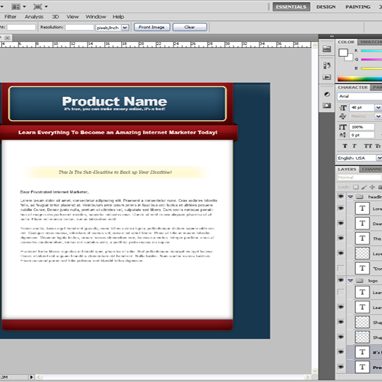This screenshot has height=382, width=382.
Task: Click the foreground color swatch in Color panel
Action: (x=343, y=53)
